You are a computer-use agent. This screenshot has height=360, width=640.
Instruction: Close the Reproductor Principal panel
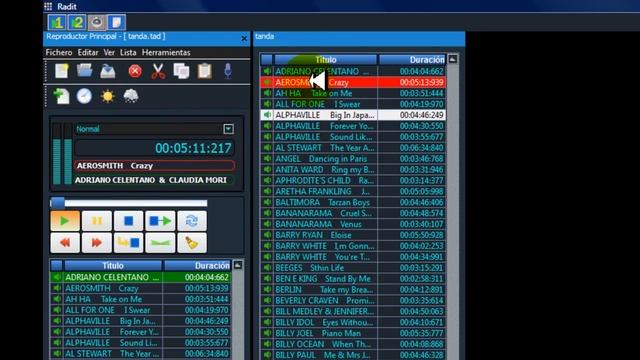coord(244,38)
